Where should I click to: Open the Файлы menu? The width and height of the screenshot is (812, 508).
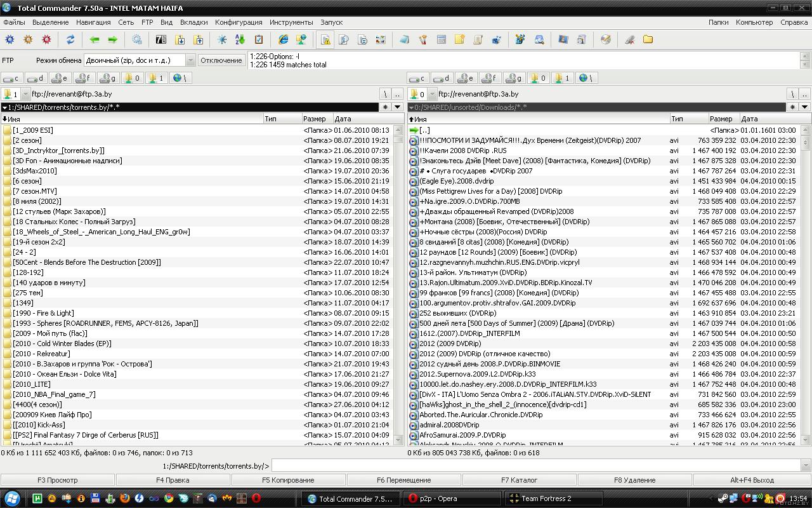coord(14,22)
